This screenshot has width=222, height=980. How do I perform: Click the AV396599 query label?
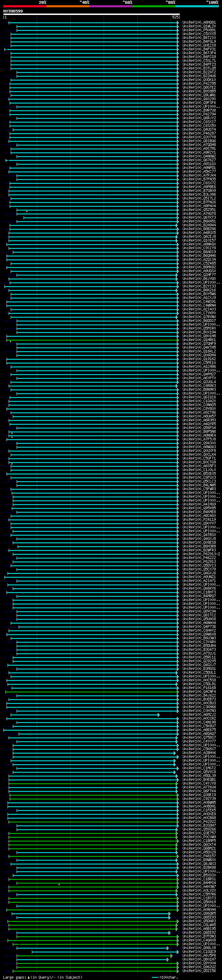pyautogui.click(x=13, y=11)
